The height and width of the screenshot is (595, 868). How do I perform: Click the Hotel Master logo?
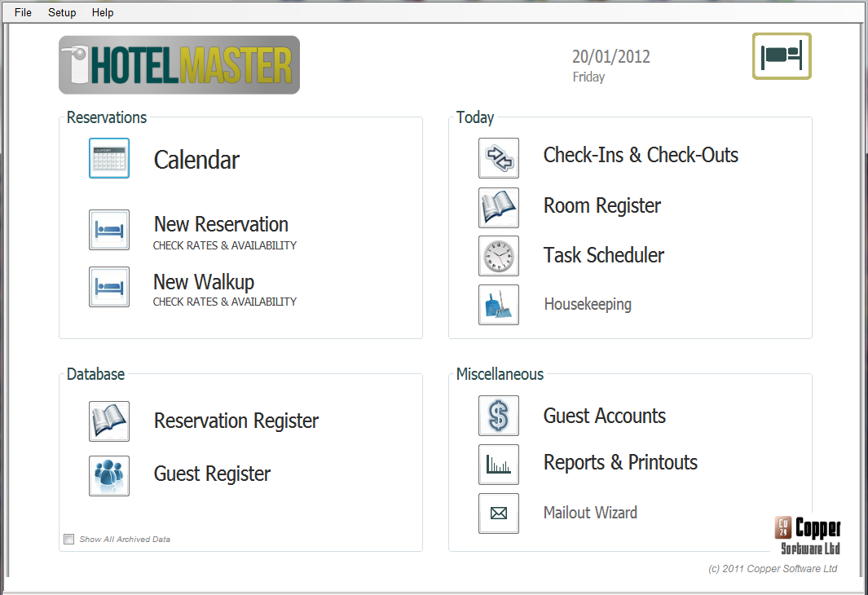coord(179,64)
